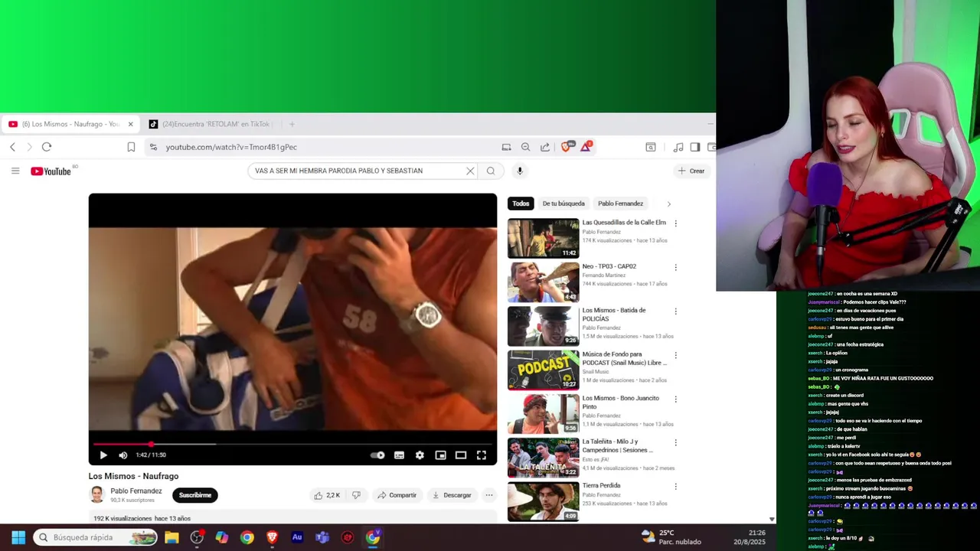
Task: Open the YouTube hamburger guide menu
Action: click(x=15, y=171)
